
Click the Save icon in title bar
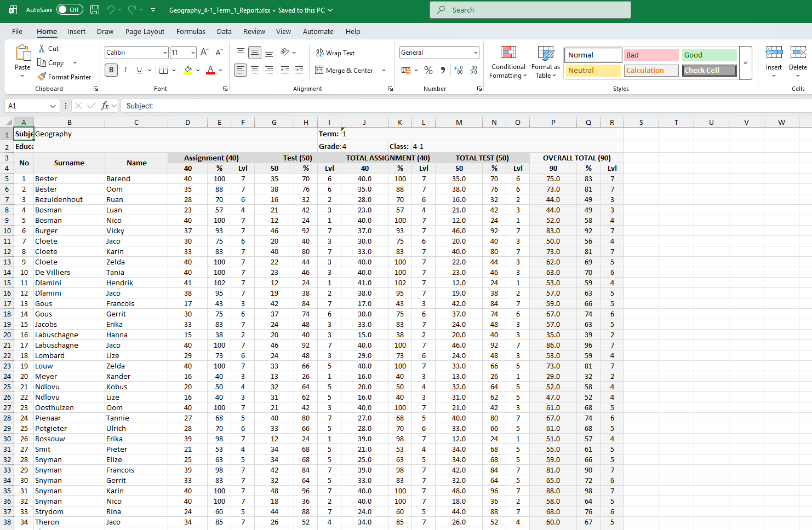[95, 10]
